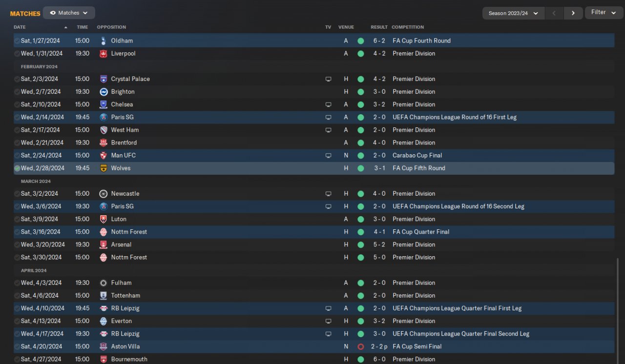Click the Tottenham club badge icon
The width and height of the screenshot is (625, 364).
(x=103, y=296)
